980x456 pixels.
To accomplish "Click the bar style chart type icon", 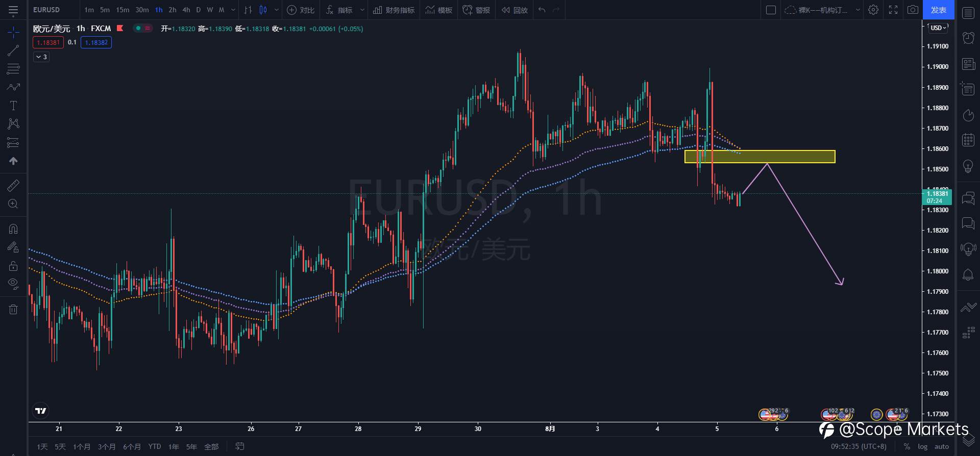I will tap(248, 10).
